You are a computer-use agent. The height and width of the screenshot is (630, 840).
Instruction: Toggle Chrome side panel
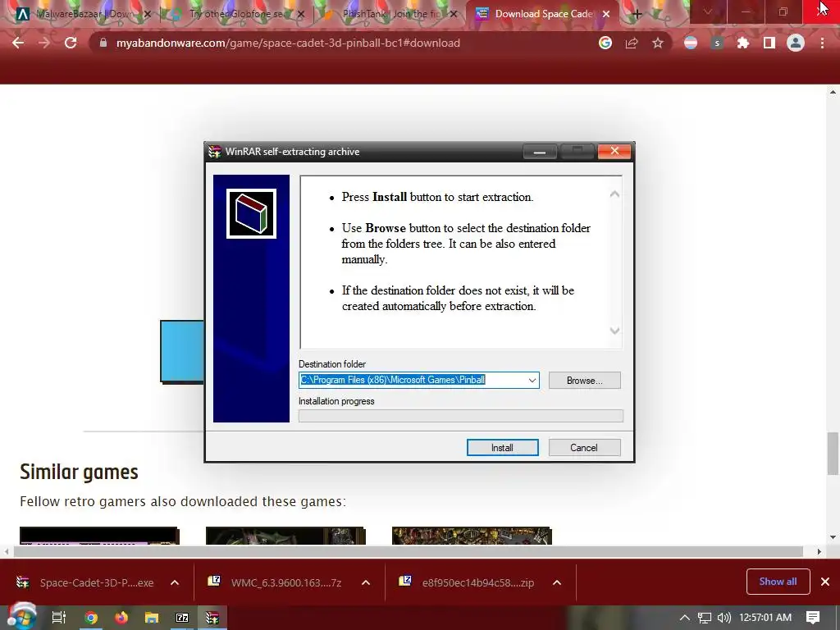click(769, 43)
